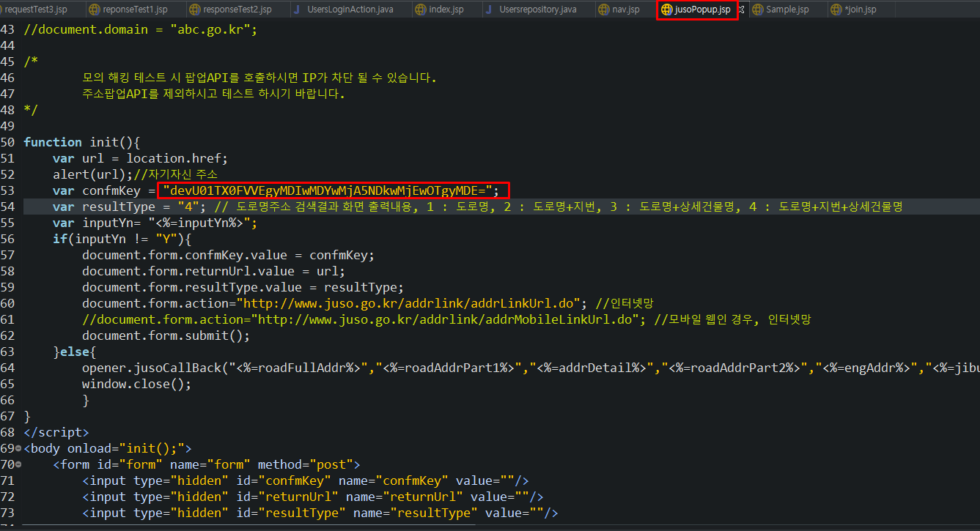Click the '<form id="form"' line
The width and height of the screenshot is (980, 531).
pyautogui.click(x=207, y=464)
